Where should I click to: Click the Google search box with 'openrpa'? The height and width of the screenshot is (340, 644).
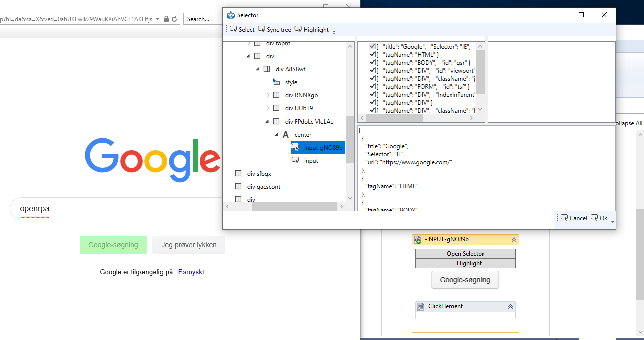click(x=116, y=209)
